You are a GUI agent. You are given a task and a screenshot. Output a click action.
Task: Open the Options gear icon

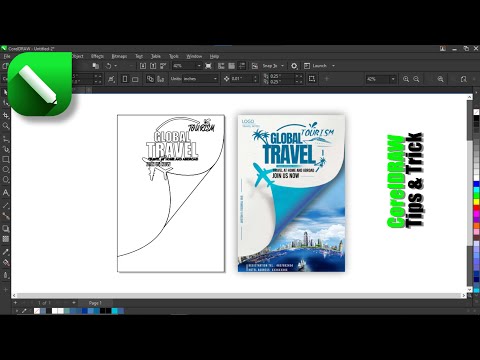coord(294,66)
